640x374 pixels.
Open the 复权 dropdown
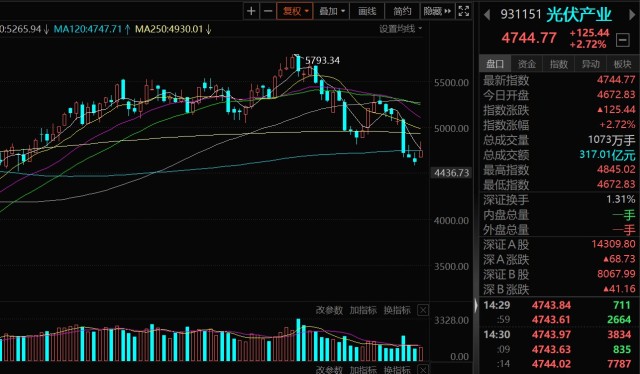295,11
